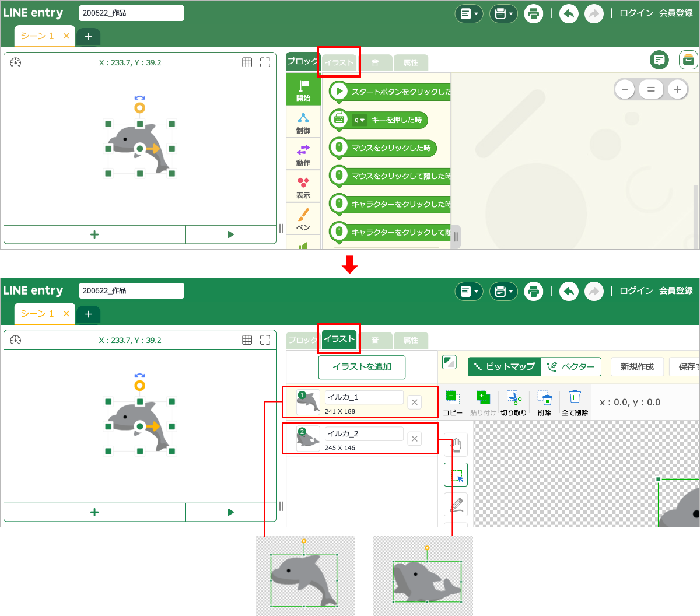Select 制御 block category in upper screenshot
This screenshot has height=616, width=700.
[x=303, y=123]
